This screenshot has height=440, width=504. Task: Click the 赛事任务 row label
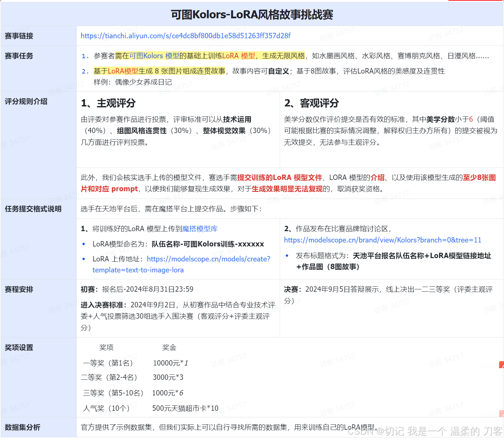[19, 56]
